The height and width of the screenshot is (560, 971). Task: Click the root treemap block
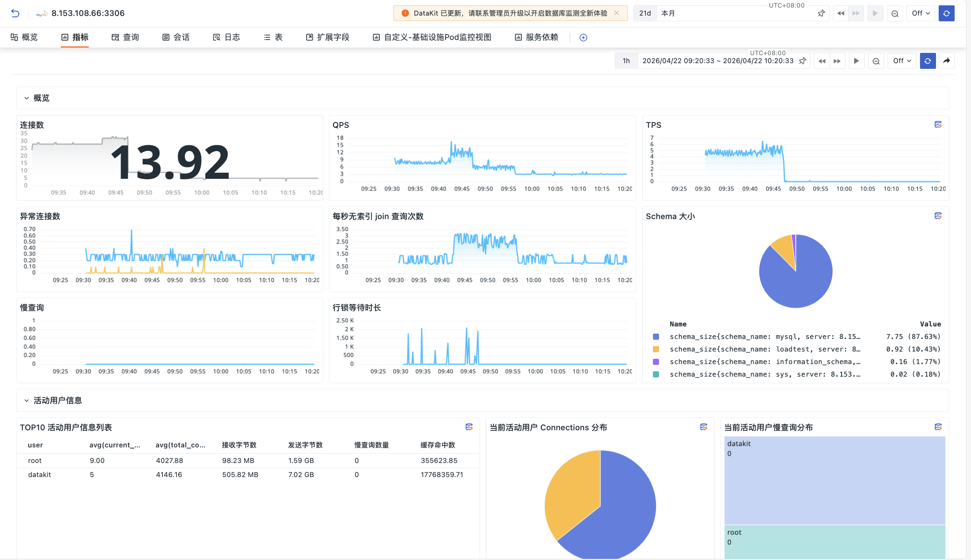click(834, 542)
